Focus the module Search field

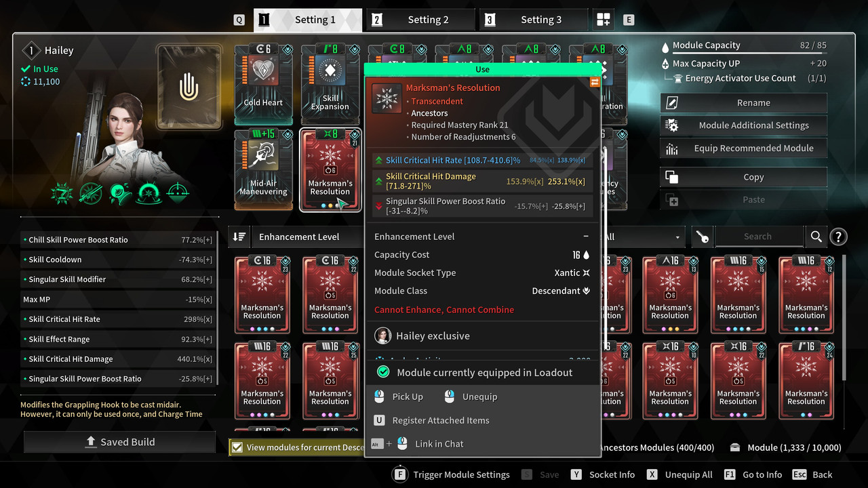point(758,237)
